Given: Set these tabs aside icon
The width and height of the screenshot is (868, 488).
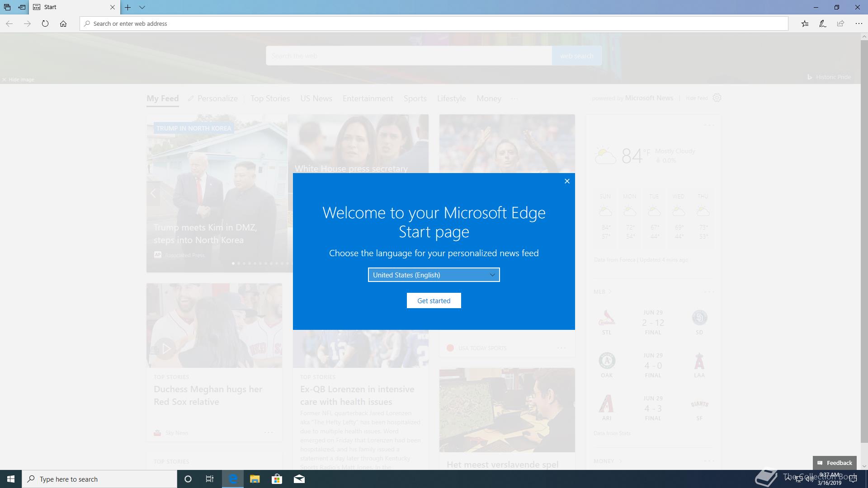Looking at the screenshot, I should click(x=22, y=7).
